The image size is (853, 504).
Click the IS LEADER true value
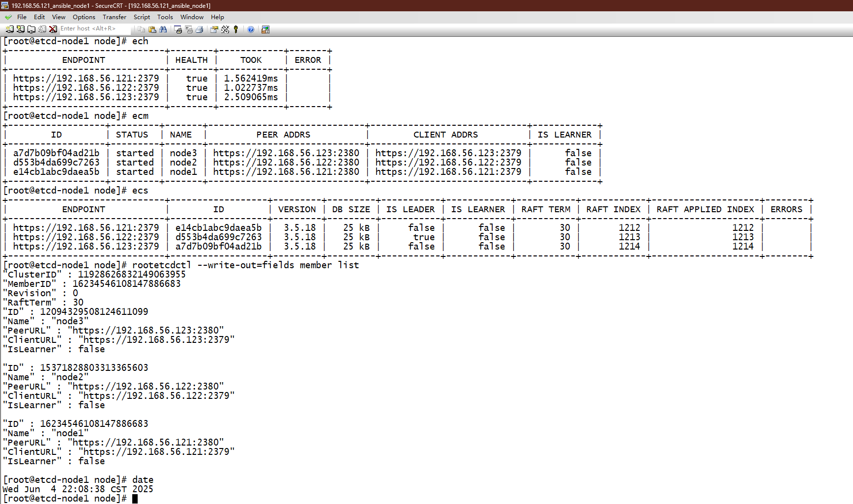tap(424, 237)
